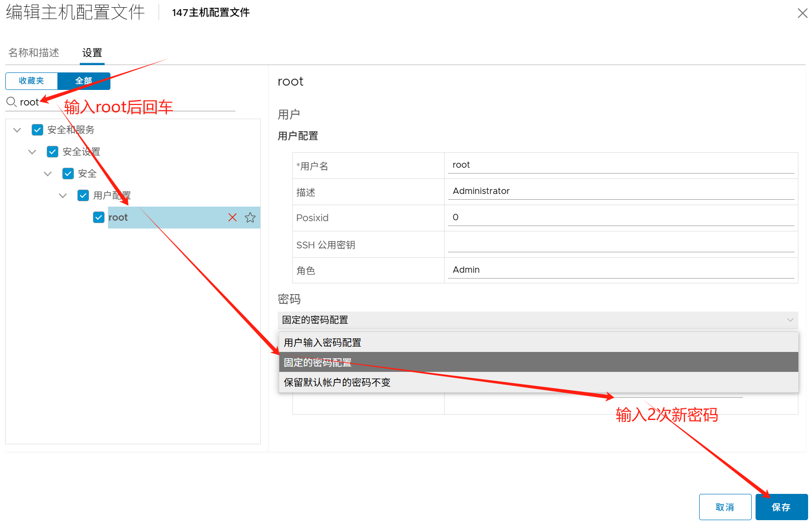Select the 用户配置 tree label
This screenshot has width=812, height=525.
[x=112, y=195]
